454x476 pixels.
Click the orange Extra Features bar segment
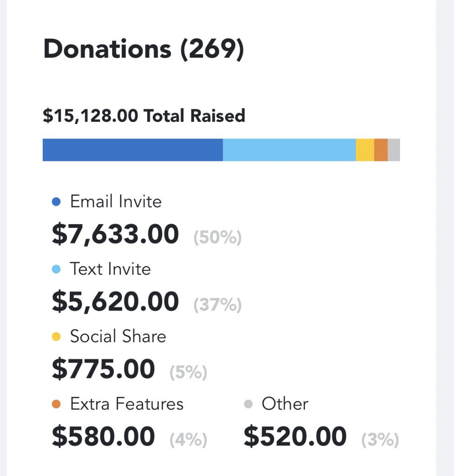381,150
